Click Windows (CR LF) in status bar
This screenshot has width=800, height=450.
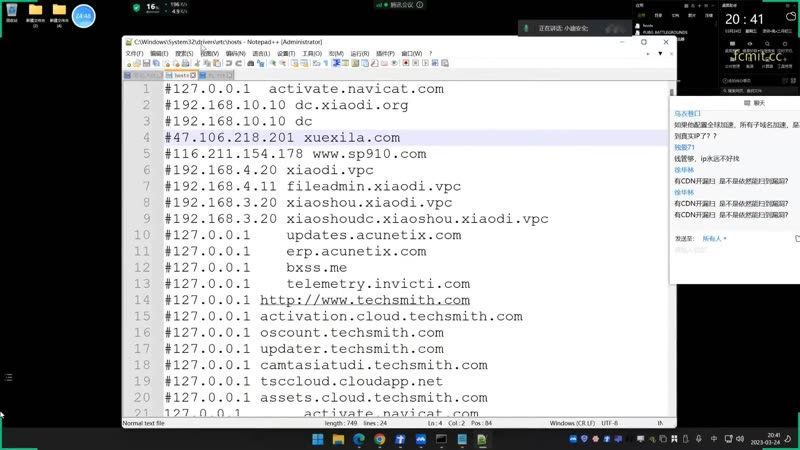coord(572,423)
